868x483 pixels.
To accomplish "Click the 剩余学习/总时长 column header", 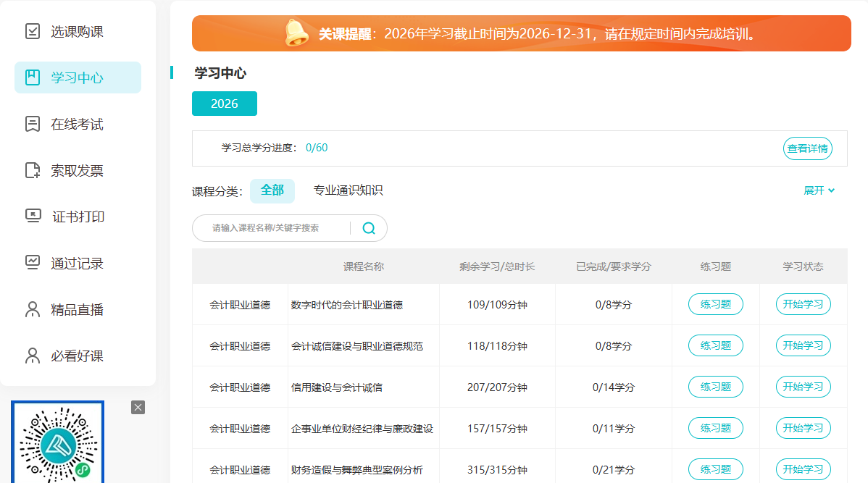I will pyautogui.click(x=497, y=266).
